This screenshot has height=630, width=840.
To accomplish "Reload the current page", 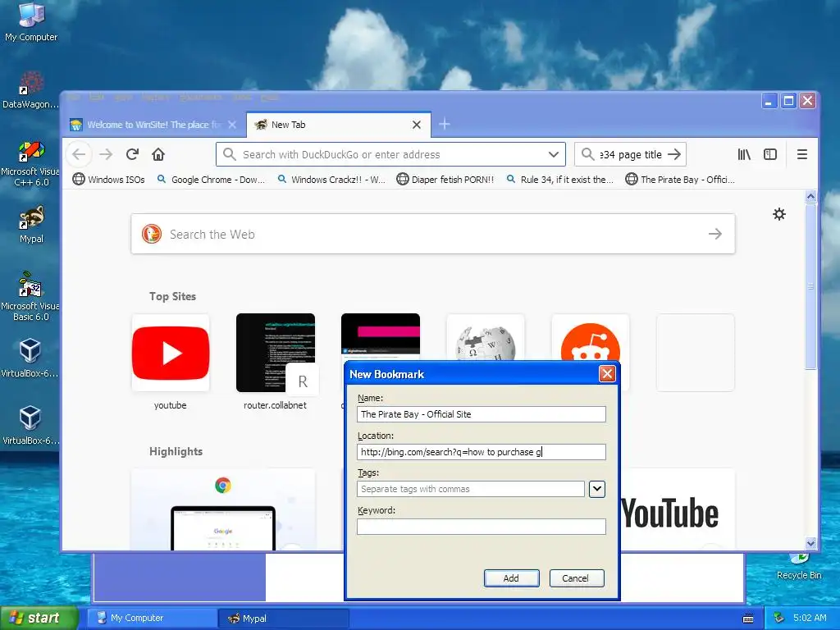I will click(x=132, y=154).
